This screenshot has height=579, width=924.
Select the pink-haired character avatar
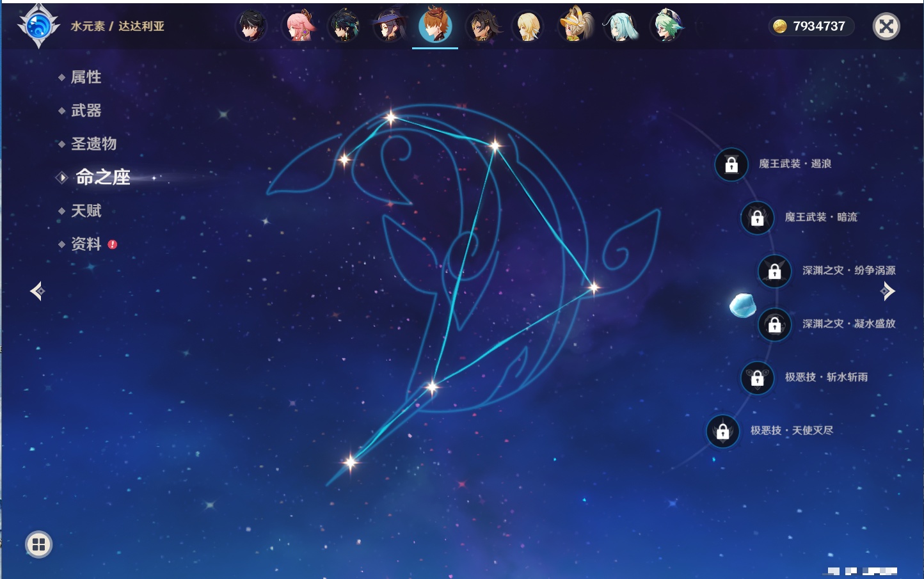pos(298,26)
